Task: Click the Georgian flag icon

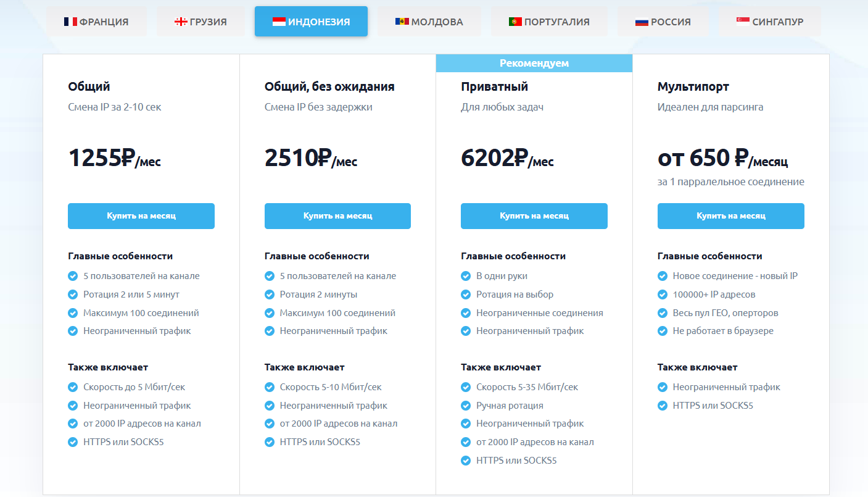Action: [x=181, y=22]
